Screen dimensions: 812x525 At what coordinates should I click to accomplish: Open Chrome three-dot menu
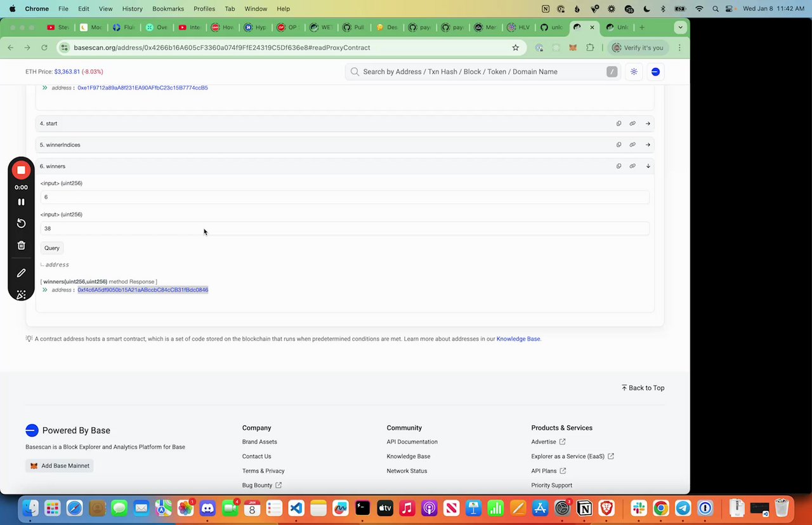coord(679,48)
